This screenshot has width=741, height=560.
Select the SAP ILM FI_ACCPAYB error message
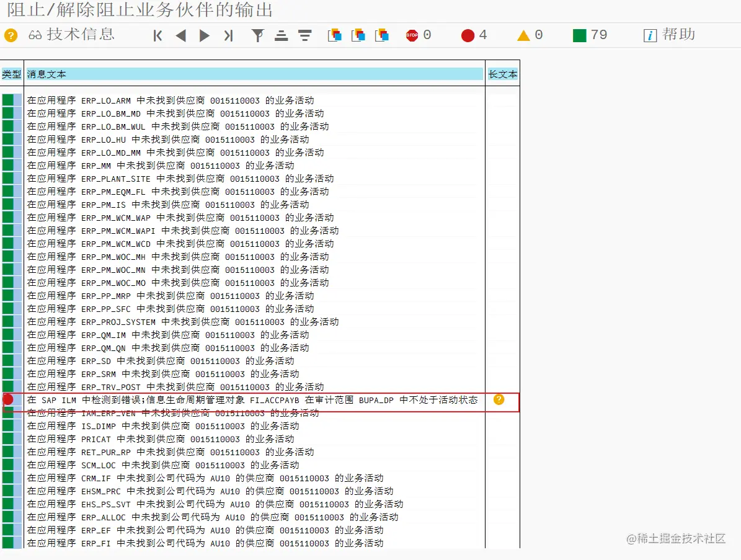coord(252,400)
